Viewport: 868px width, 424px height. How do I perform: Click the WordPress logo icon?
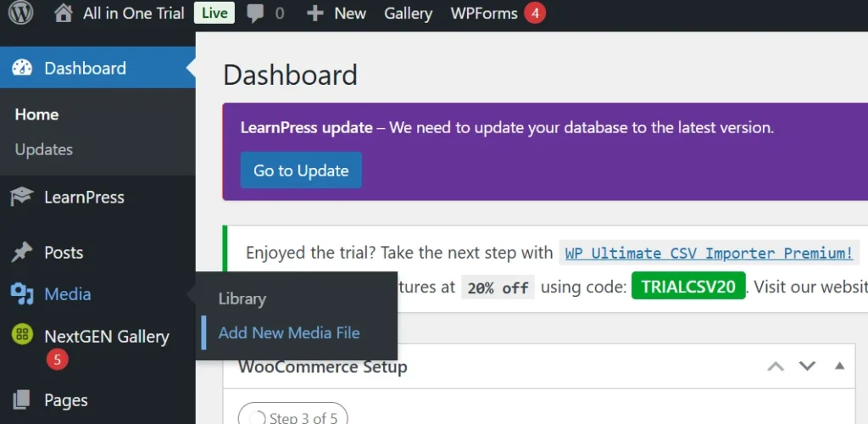[x=20, y=14]
